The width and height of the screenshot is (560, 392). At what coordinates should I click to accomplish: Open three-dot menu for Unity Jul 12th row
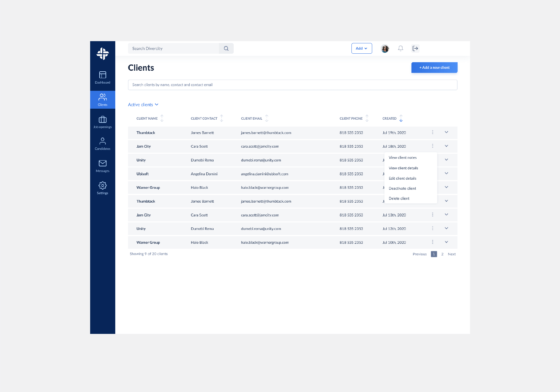(432, 228)
